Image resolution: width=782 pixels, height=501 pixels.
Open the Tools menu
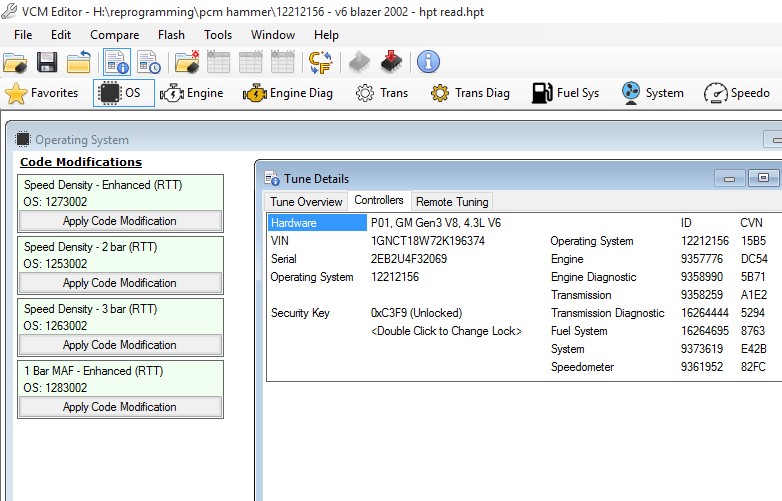pyautogui.click(x=218, y=35)
